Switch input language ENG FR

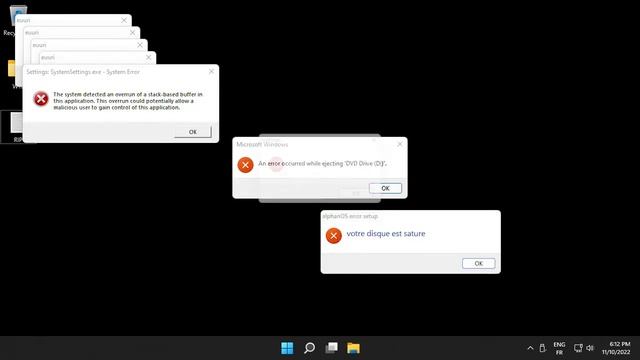[x=559, y=348]
